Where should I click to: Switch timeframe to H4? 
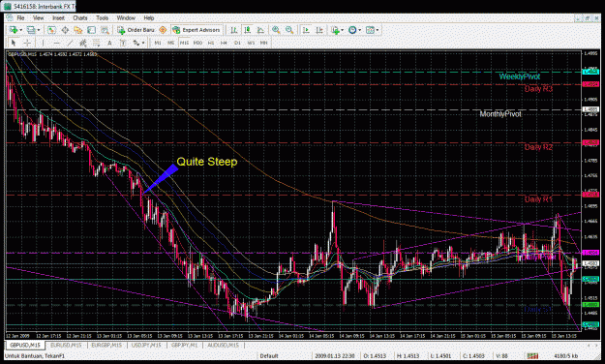click(224, 43)
